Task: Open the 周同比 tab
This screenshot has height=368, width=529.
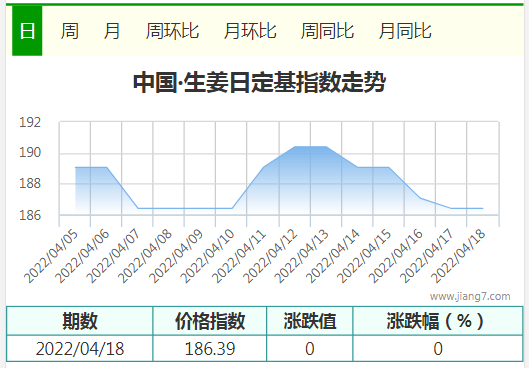Action: tap(327, 31)
